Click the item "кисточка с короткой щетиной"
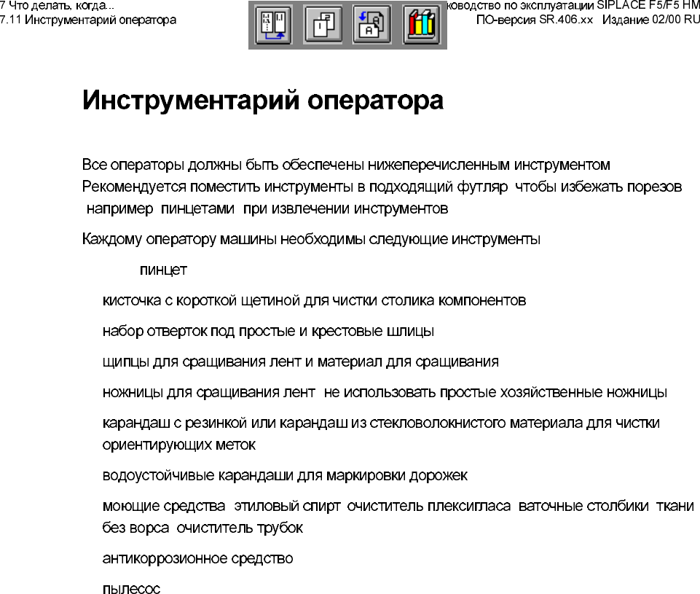 pos(314,300)
